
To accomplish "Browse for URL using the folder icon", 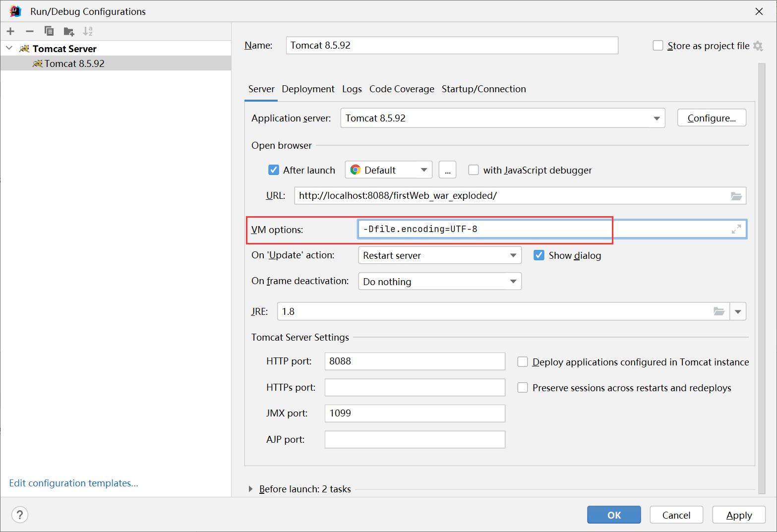I will [736, 196].
